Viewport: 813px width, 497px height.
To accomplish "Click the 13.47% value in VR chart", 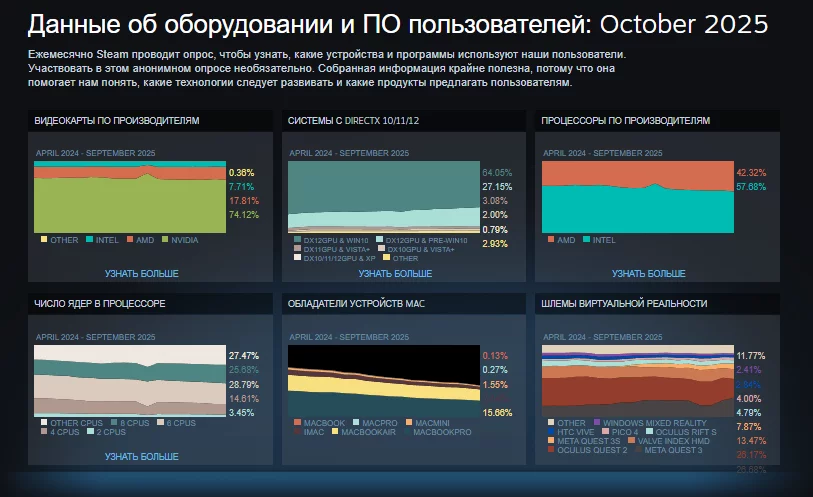I will coord(751,441).
